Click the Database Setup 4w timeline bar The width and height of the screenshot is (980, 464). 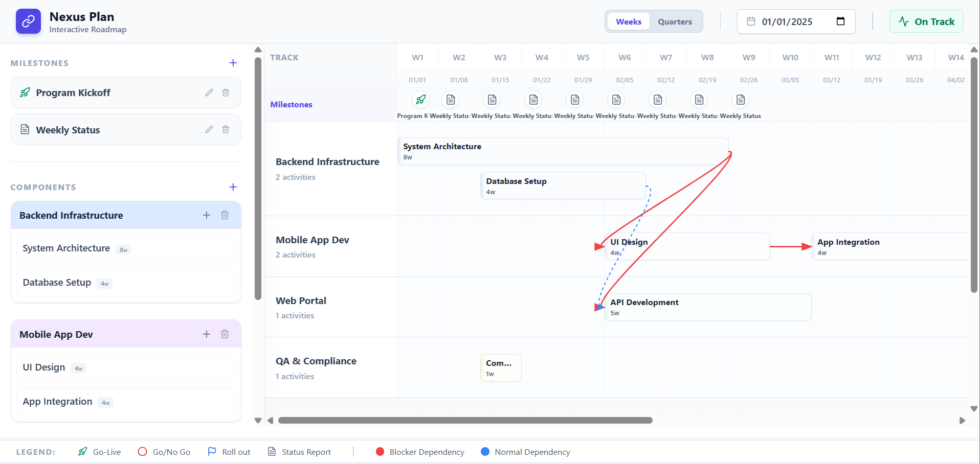[563, 185]
